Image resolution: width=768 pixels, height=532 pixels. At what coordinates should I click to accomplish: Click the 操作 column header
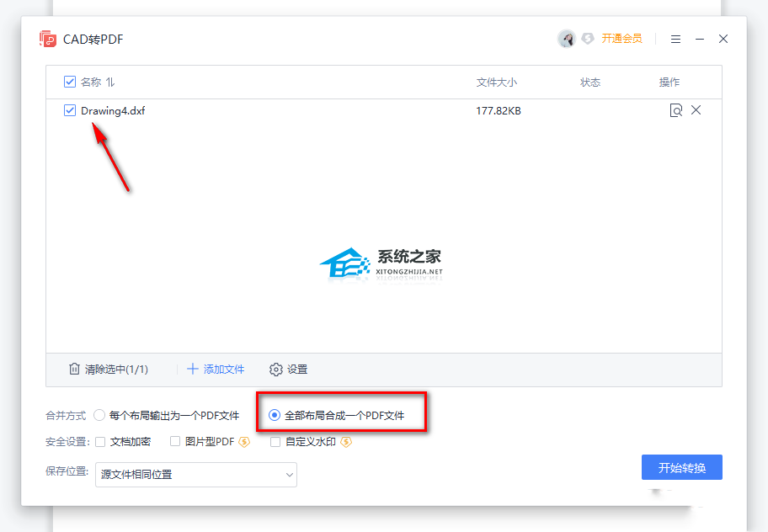[669, 82]
